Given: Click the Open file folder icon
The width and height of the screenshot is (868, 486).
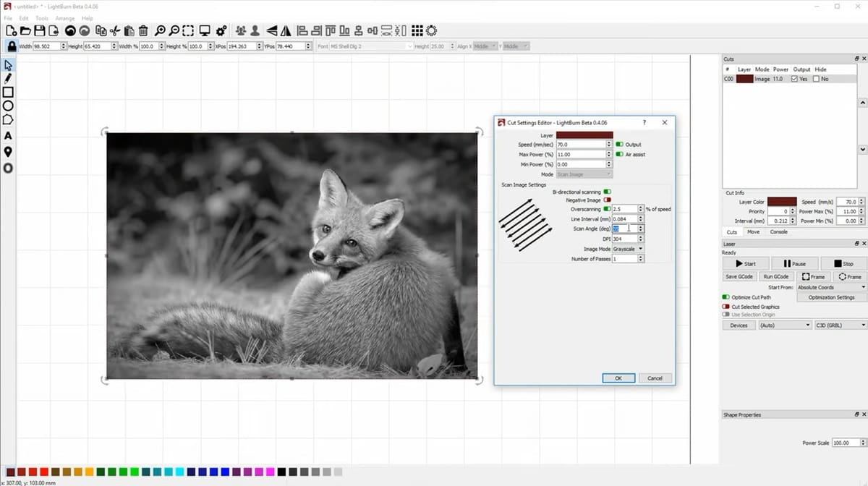Looking at the screenshot, I should pyautogui.click(x=25, y=30).
